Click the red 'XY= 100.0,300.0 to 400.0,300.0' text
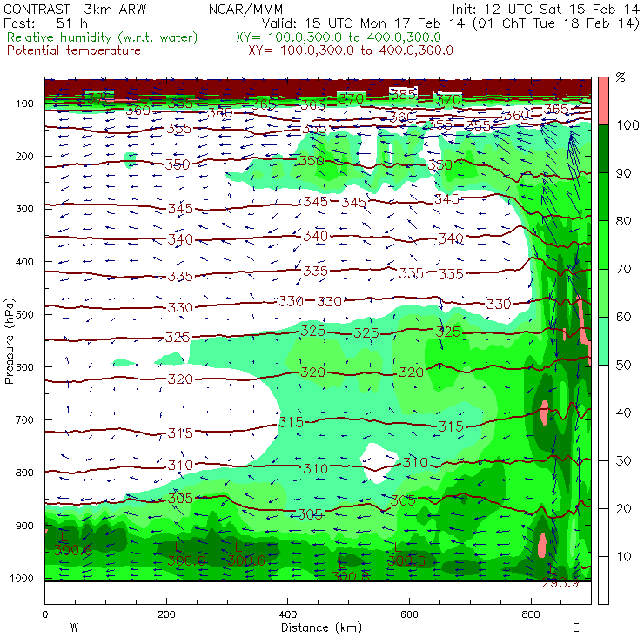This screenshot has height=644, width=644. tap(351, 51)
